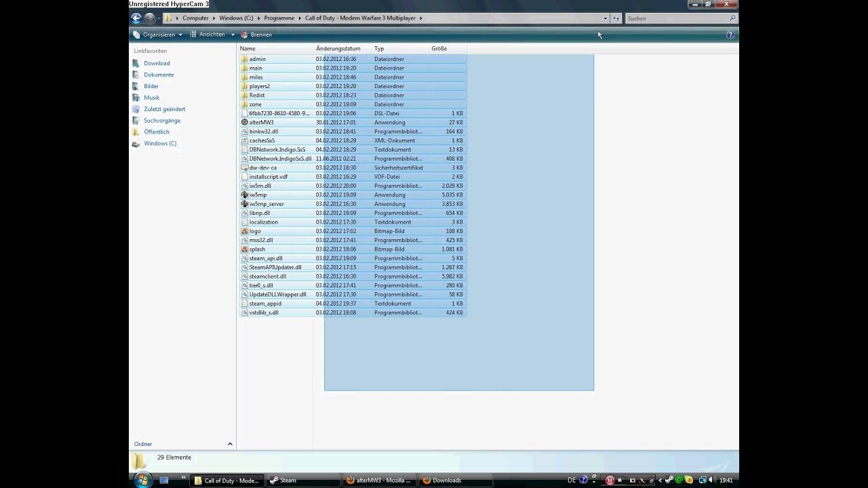The height and width of the screenshot is (488, 868).
Task: Navigate to Windows (C:) in the address breadcrumb
Action: pyautogui.click(x=235, y=18)
